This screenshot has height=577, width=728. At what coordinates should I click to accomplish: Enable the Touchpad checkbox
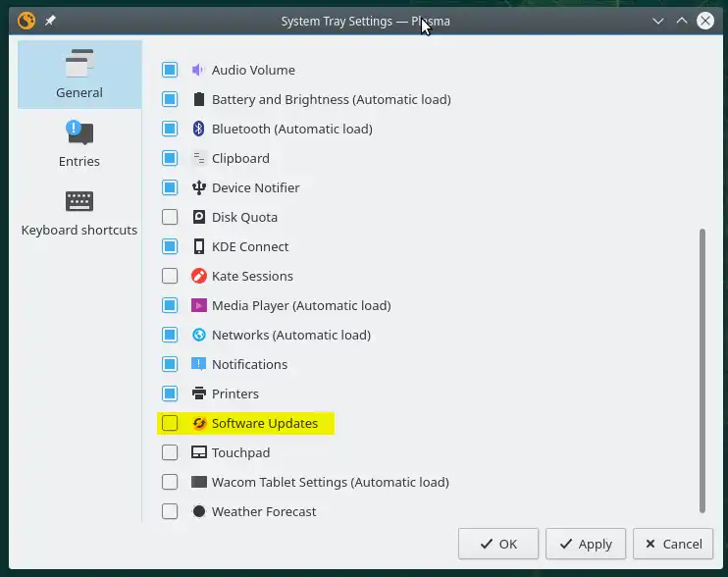(170, 452)
